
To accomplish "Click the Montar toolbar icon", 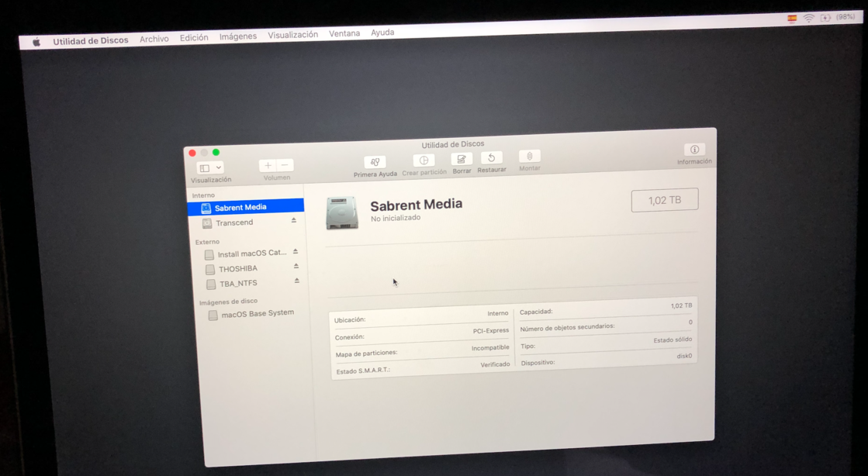I will click(529, 157).
